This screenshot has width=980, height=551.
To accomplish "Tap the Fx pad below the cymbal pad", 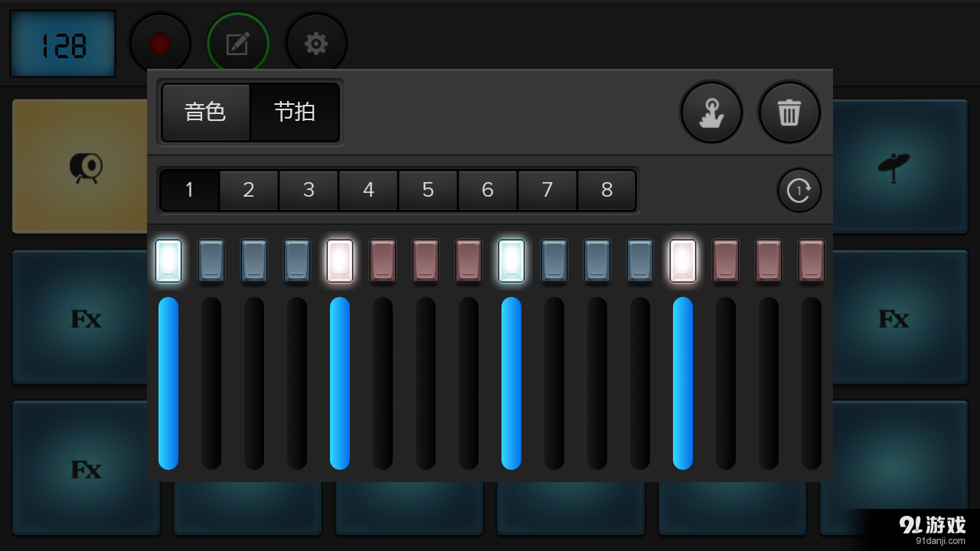I will point(899,317).
